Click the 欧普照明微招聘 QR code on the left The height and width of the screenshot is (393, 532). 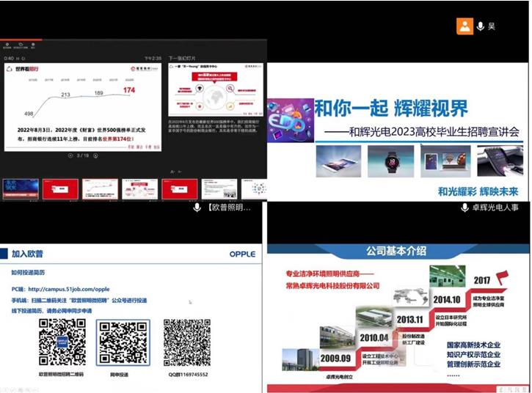point(62,342)
